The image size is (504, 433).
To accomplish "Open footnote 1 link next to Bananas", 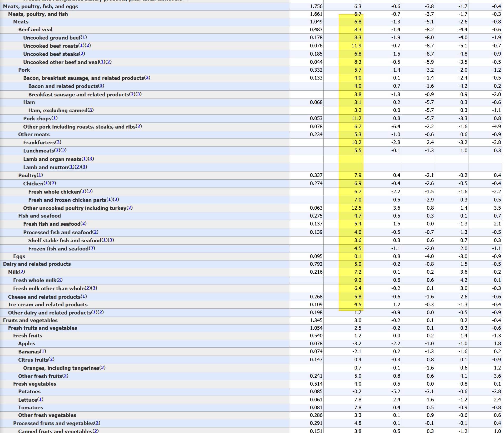I will (43, 351).
